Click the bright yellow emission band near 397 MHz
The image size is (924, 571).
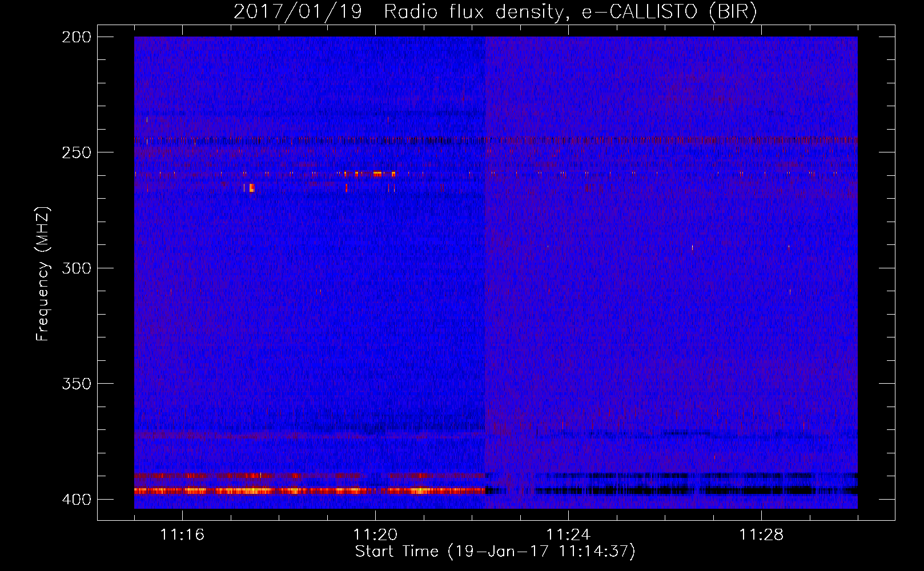(x=310, y=490)
